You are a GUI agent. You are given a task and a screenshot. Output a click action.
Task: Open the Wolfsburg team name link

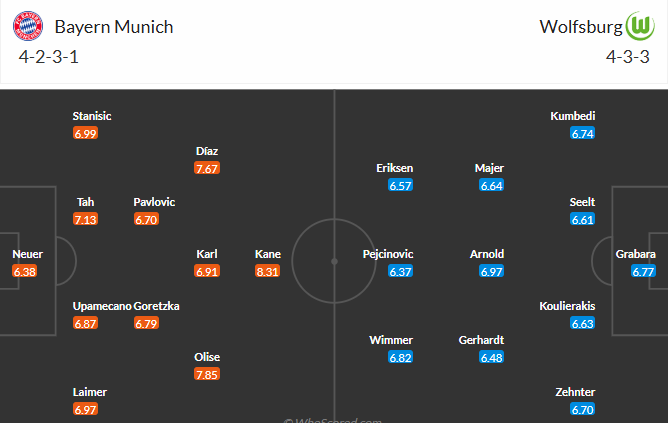click(x=580, y=27)
